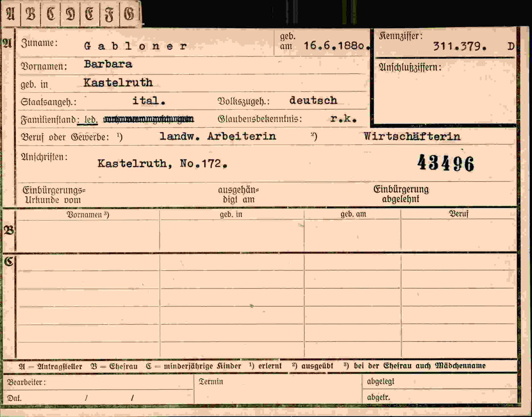Click the 'Kennziffer:' label
The image size is (532, 417).
pos(401,36)
